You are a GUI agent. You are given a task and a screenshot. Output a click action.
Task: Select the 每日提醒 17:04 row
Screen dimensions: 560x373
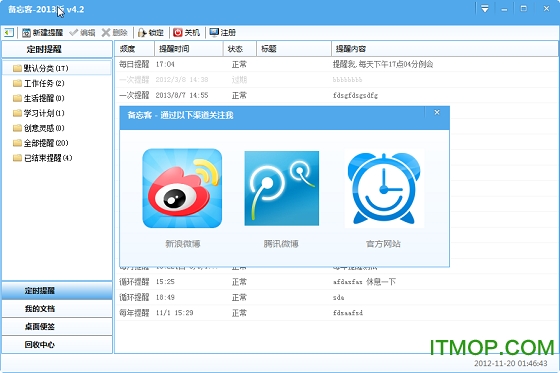(336, 64)
